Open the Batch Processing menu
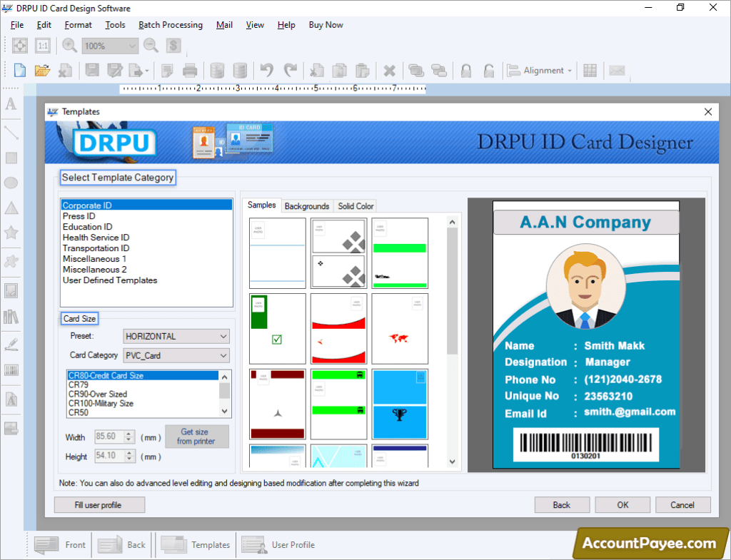 (171, 24)
